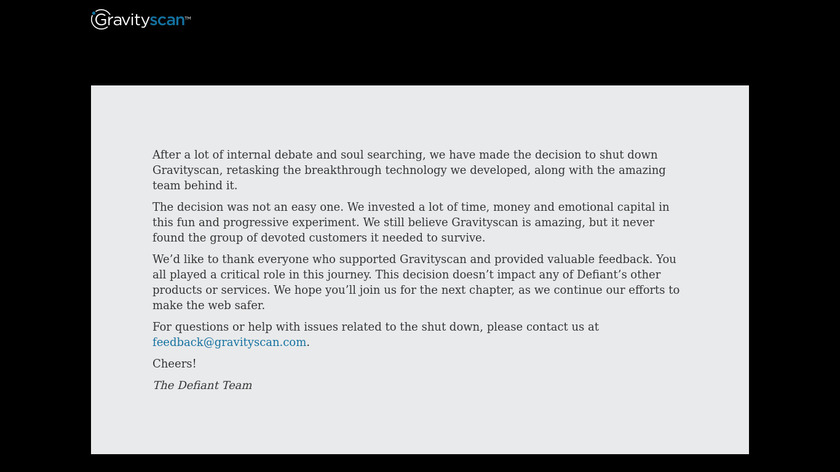Viewport: 840px width, 472px height.
Task: Click the line beginning "found the group of devoted"
Action: pyautogui.click(x=318, y=238)
